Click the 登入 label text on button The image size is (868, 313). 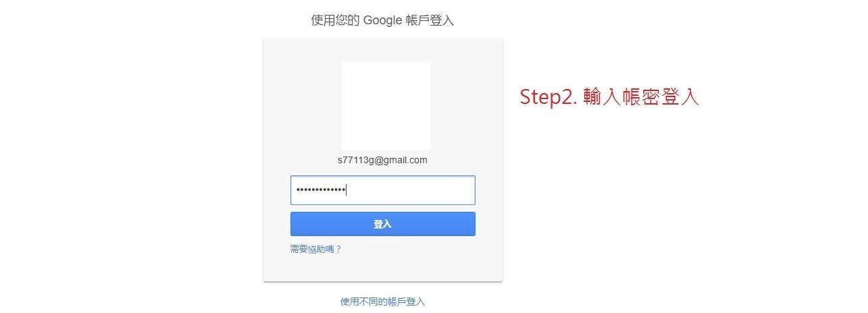click(x=382, y=224)
